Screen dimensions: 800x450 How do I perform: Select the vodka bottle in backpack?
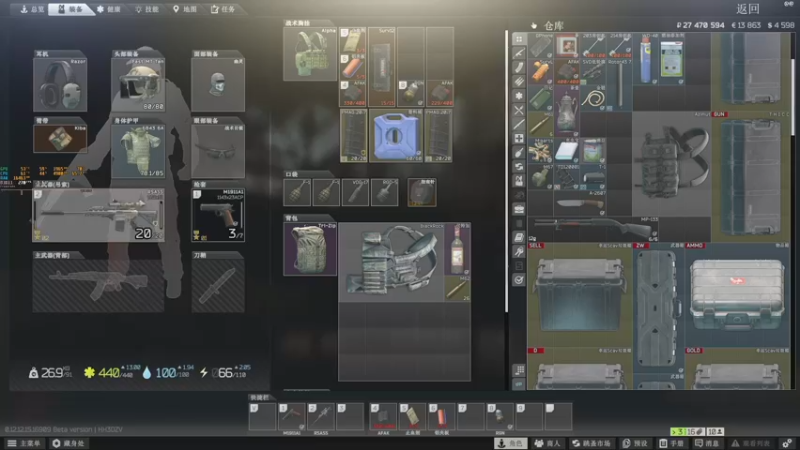point(457,249)
